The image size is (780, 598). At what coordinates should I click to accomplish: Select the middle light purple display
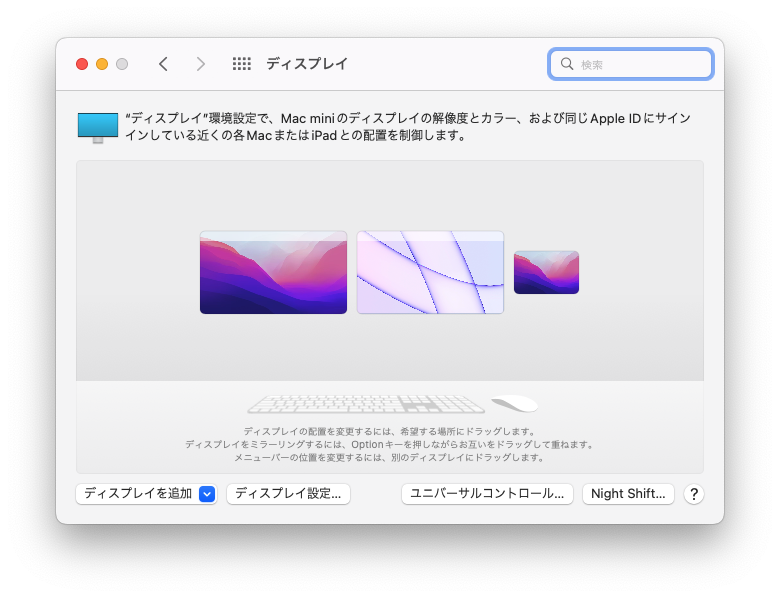pyautogui.click(x=430, y=272)
